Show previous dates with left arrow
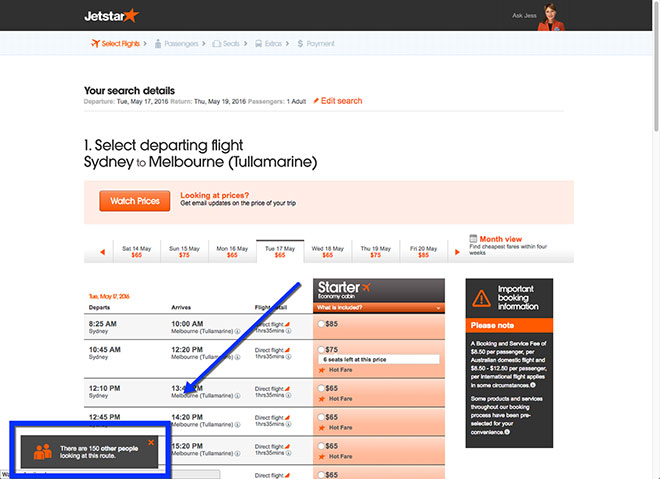Screen dimensions: 660x479 tap(102, 252)
